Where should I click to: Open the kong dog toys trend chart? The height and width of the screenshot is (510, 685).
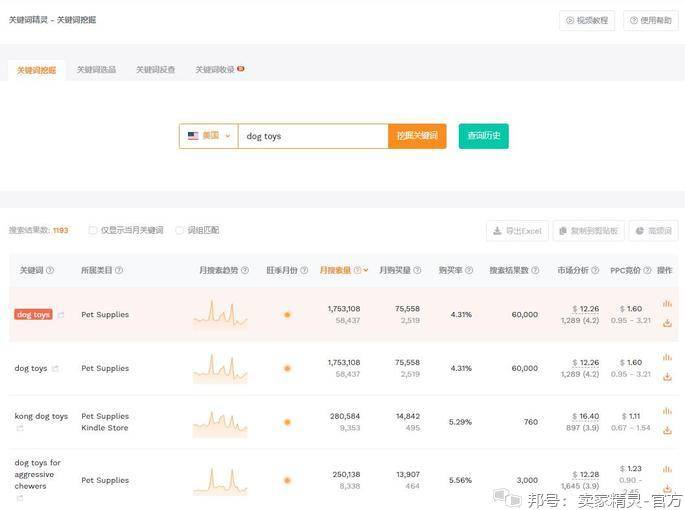click(220, 423)
